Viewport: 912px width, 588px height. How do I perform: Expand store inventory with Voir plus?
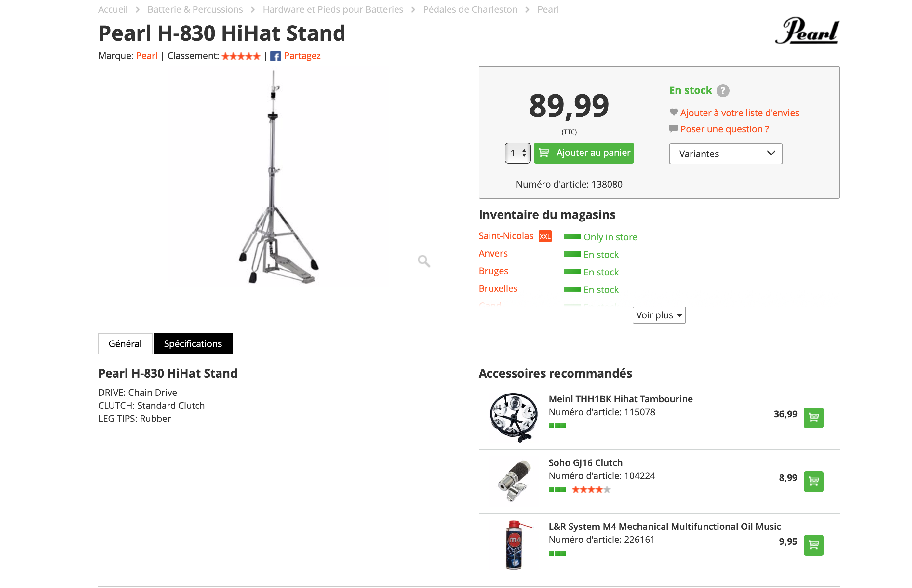[x=659, y=315]
